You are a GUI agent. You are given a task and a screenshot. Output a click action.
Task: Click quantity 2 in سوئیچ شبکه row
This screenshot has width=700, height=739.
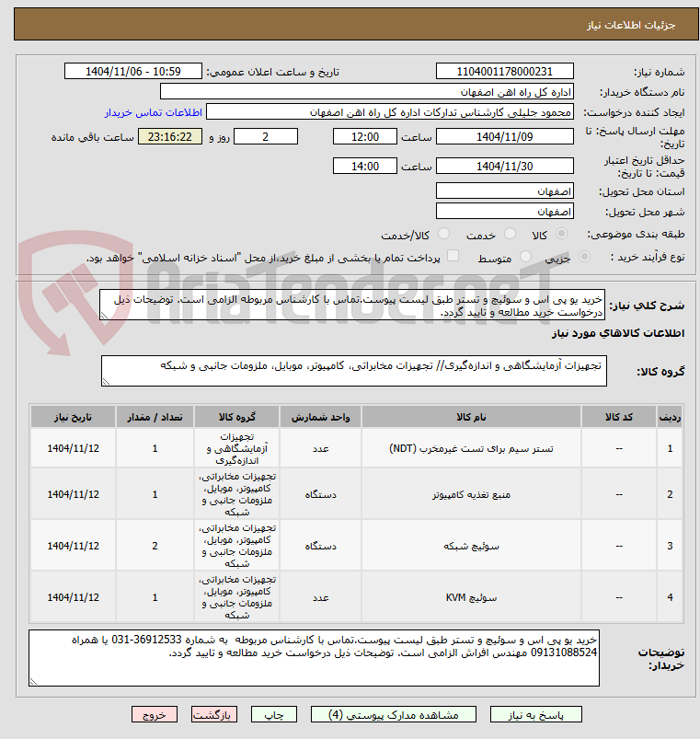tap(155, 546)
